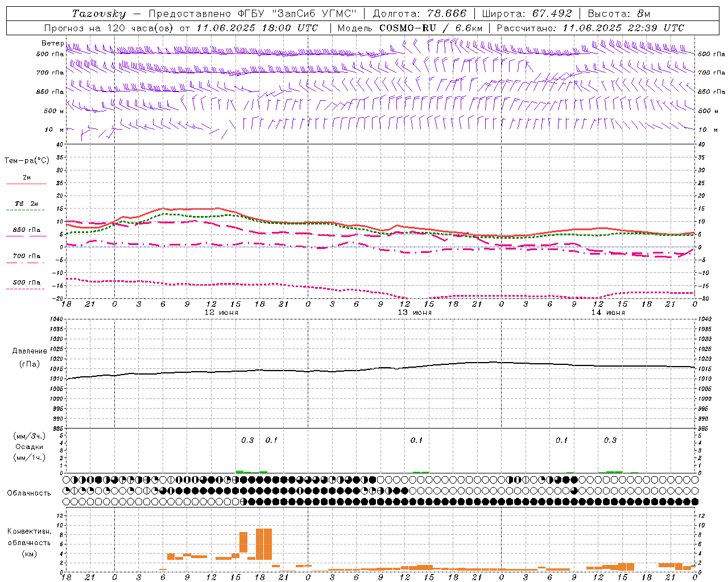Select the forecast start time 11.06.2025 18:00 UTC
This screenshot has height=582, width=728.
click(257, 28)
